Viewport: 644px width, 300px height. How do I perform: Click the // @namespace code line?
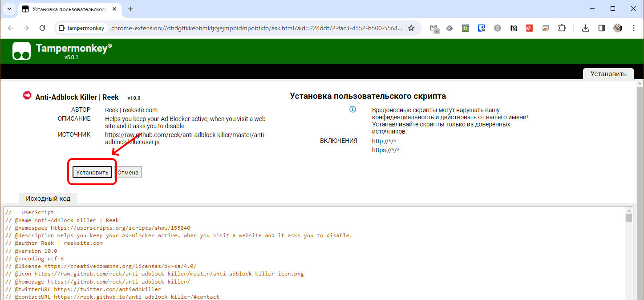tap(98, 227)
